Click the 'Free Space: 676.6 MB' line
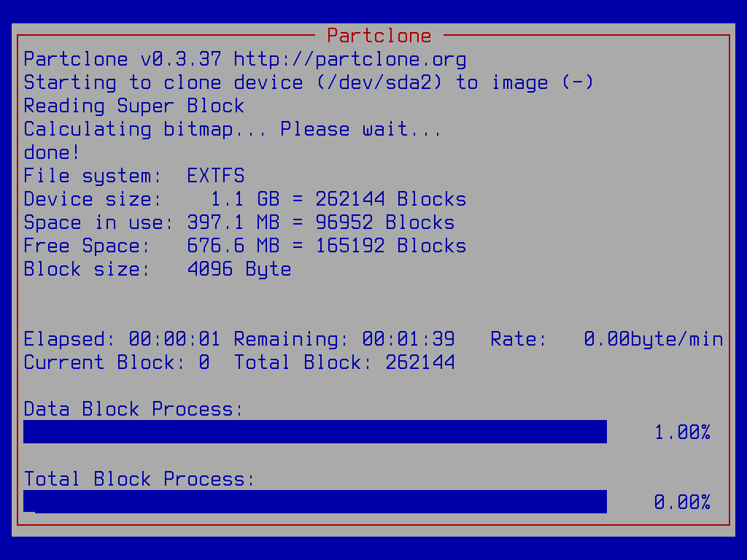This screenshot has width=747, height=560. click(245, 246)
